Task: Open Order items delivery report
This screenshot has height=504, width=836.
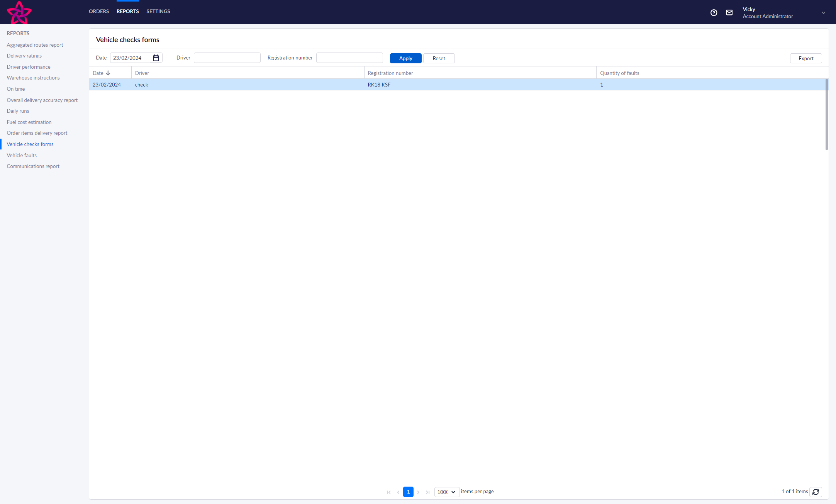Action: click(x=37, y=133)
